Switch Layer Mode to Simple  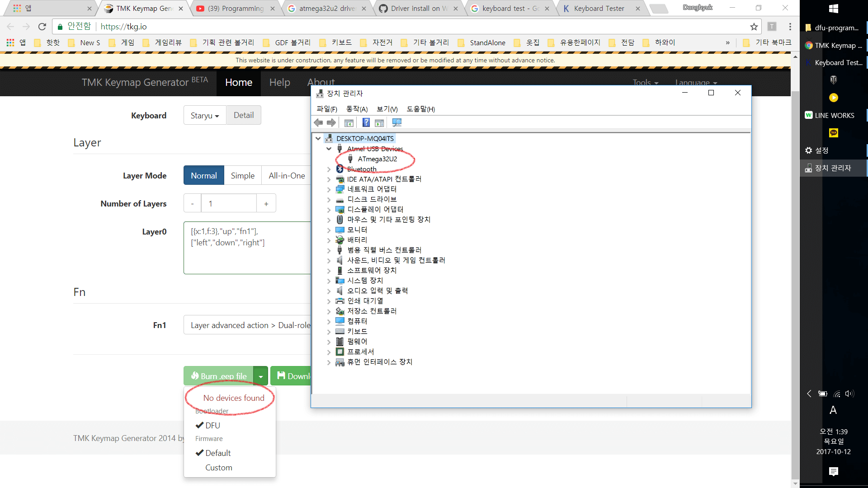tap(243, 175)
